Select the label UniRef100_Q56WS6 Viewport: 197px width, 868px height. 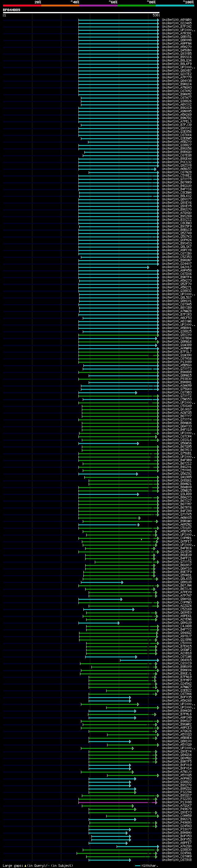point(177,443)
